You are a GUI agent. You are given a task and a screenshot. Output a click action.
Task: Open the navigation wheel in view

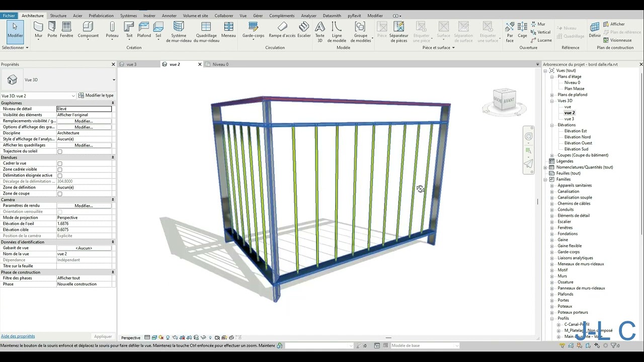[528, 137]
